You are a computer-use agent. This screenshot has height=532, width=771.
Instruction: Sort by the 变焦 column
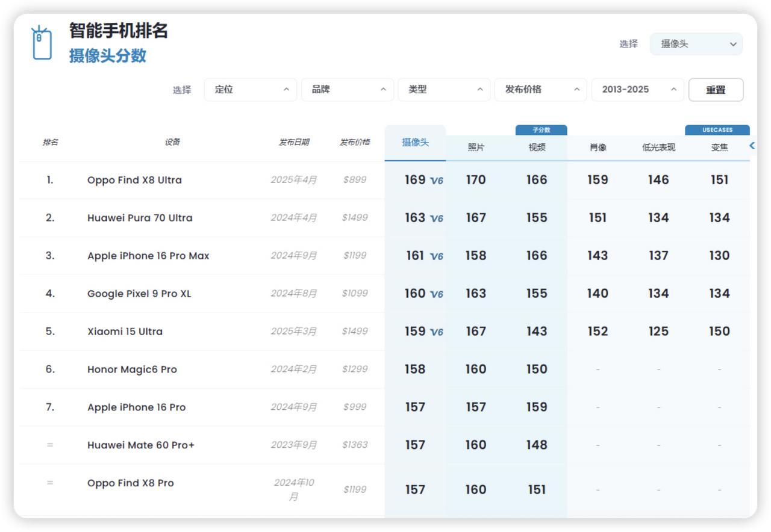(x=720, y=147)
